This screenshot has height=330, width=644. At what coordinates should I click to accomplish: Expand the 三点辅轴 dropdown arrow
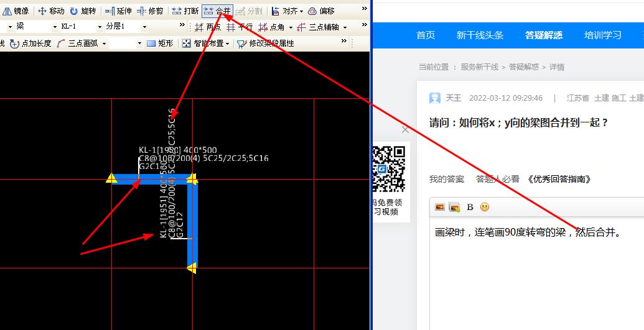click(x=345, y=27)
